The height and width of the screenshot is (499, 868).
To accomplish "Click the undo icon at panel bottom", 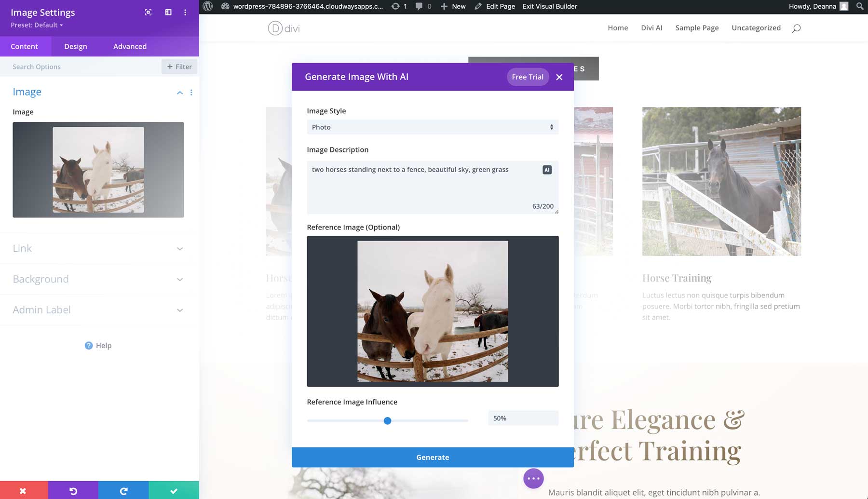I will [73, 490].
